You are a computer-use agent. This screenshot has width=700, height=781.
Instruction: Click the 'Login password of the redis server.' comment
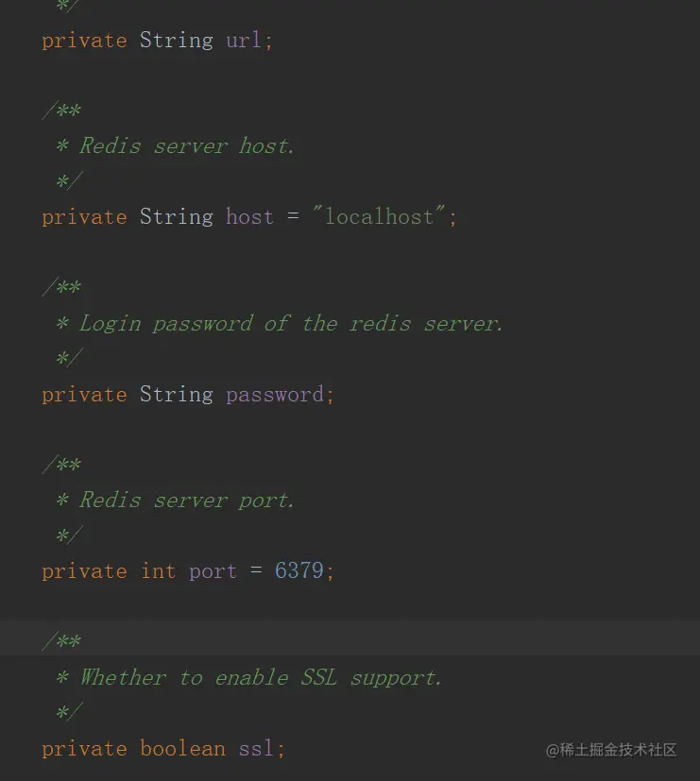click(x=291, y=324)
